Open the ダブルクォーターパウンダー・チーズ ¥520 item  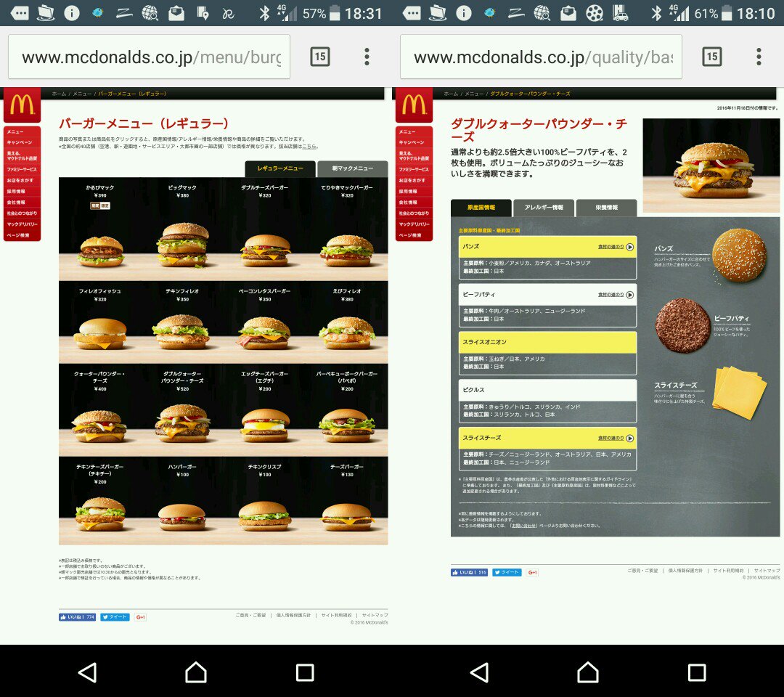pyautogui.click(x=182, y=410)
